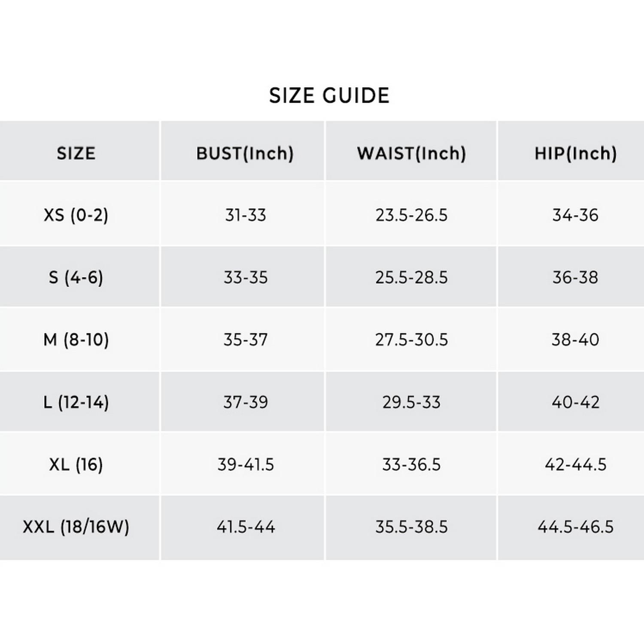The width and height of the screenshot is (644, 644).
Task: Select the XL (16) size row label
Action: tap(76, 465)
